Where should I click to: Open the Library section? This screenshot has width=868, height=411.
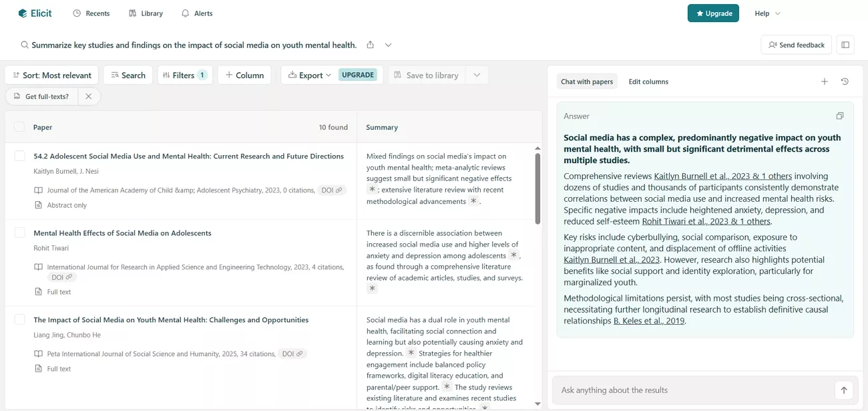[x=145, y=13]
